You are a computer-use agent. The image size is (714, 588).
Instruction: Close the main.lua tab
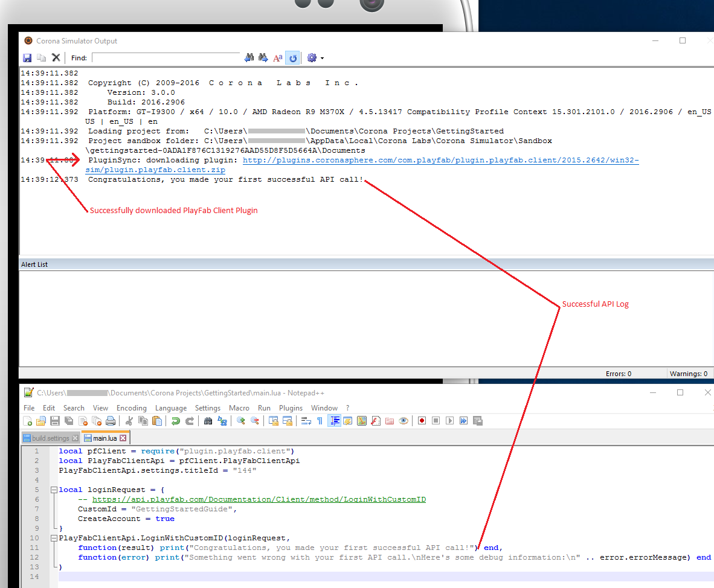click(x=123, y=438)
